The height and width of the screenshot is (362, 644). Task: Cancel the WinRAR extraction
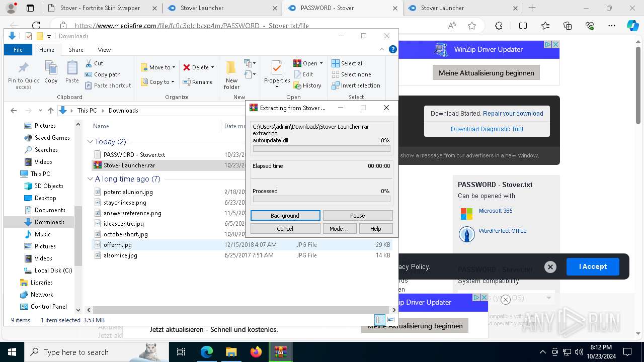click(285, 229)
